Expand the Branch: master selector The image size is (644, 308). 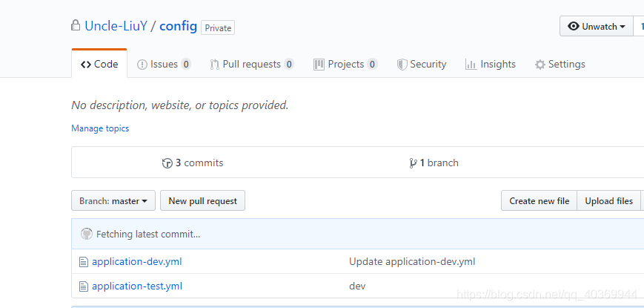click(113, 201)
